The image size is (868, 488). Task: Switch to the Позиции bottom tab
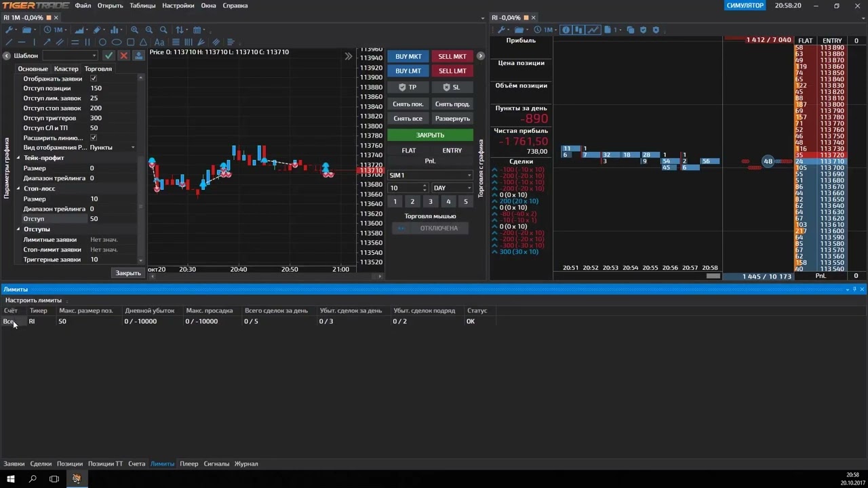[x=69, y=464]
